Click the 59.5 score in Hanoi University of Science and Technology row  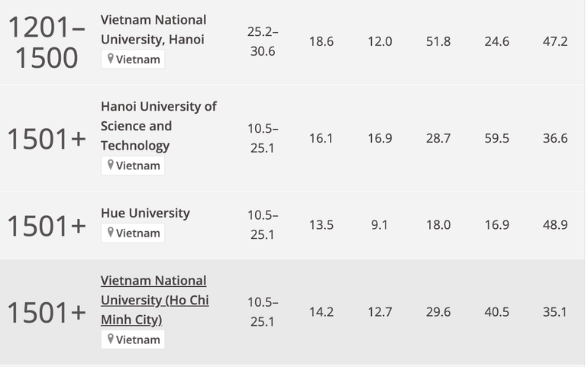(496, 139)
